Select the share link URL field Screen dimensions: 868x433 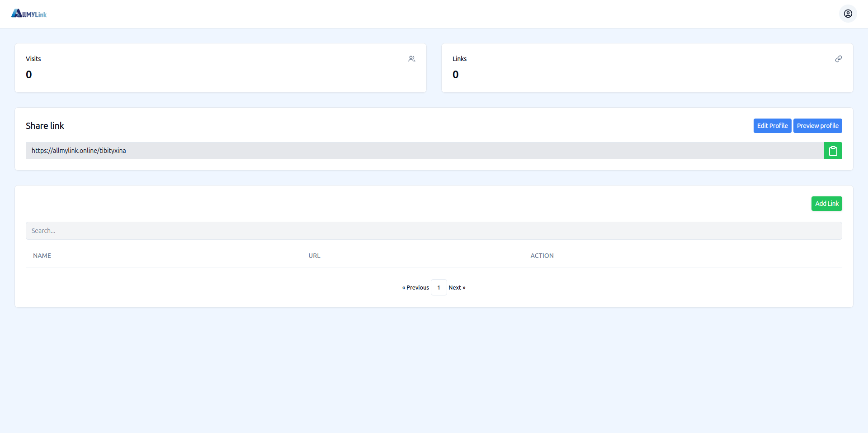point(425,151)
